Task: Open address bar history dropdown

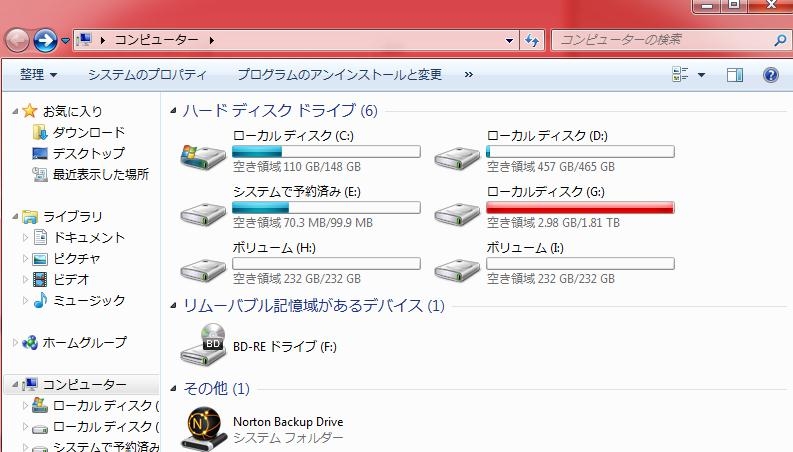Action: [x=509, y=40]
